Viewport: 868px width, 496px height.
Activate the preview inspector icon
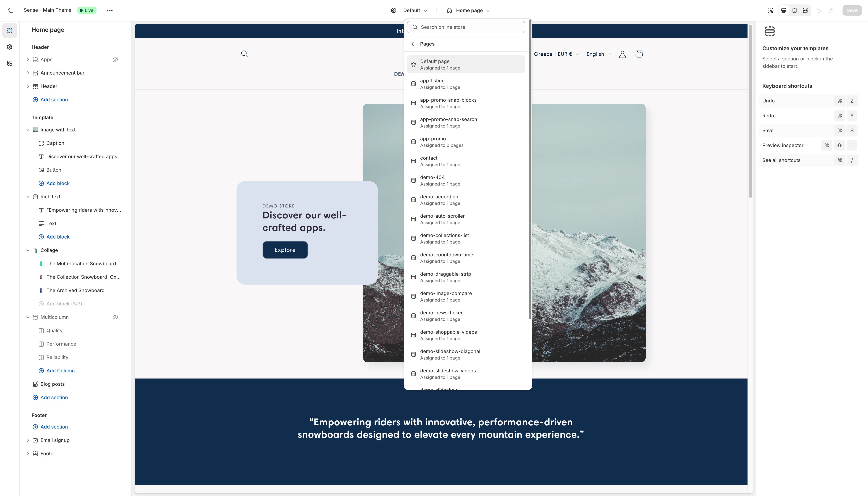click(770, 11)
